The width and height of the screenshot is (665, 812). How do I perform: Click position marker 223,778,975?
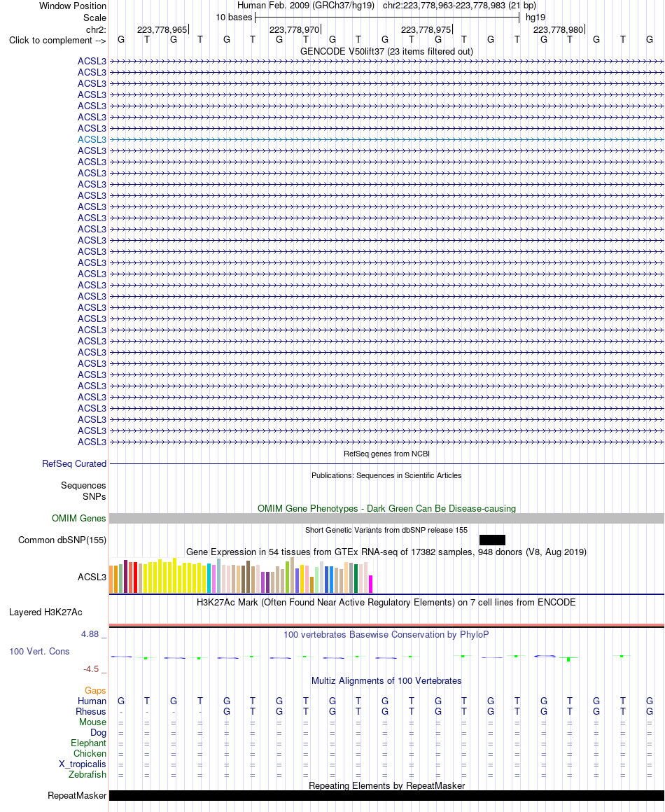click(x=426, y=29)
